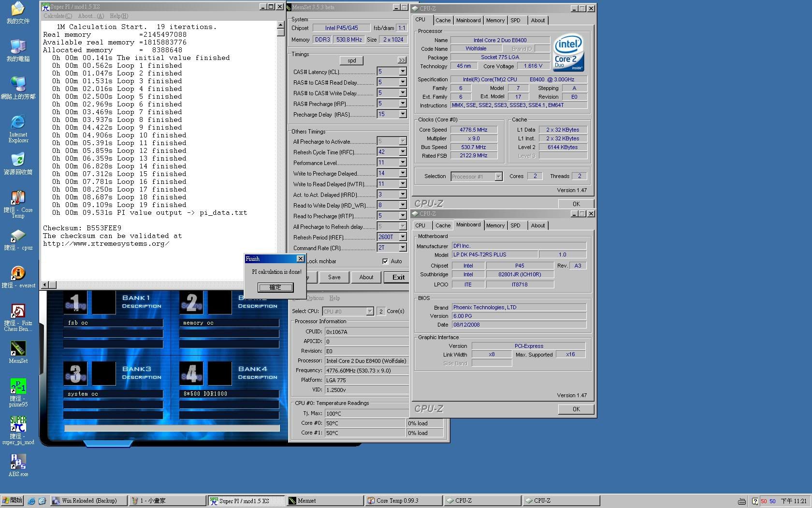Screen dimensions: 812x508
Task: Open the Refresh Cycle Time (tRFC) dropdown
Action: point(402,152)
